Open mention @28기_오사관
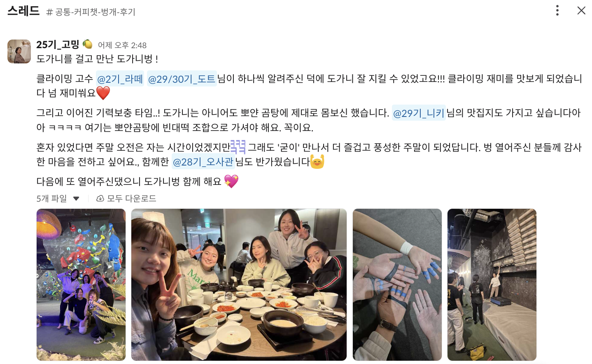Screen dimensions: 592x364 pos(203,162)
